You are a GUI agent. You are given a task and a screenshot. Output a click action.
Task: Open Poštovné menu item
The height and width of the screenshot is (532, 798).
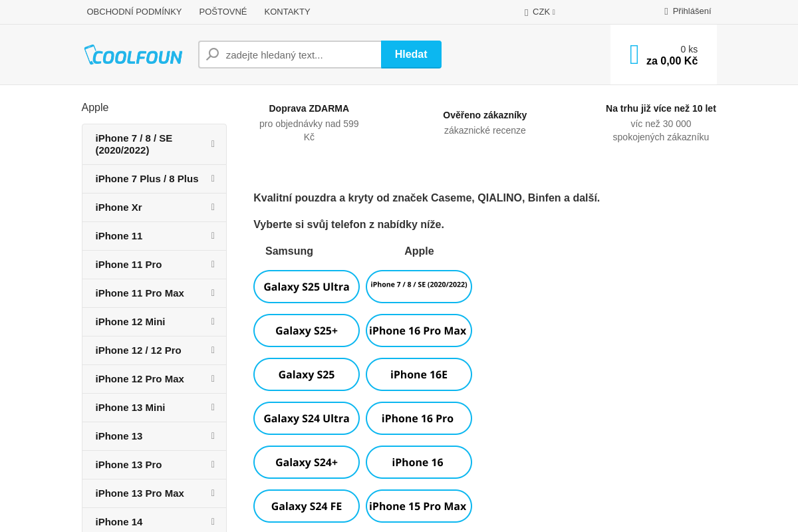pos(223,12)
